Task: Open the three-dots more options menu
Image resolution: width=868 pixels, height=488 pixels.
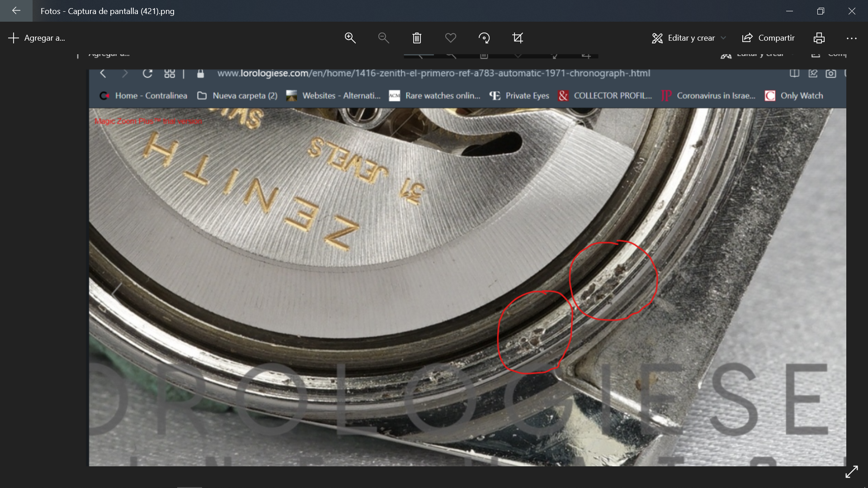Action: click(x=852, y=38)
